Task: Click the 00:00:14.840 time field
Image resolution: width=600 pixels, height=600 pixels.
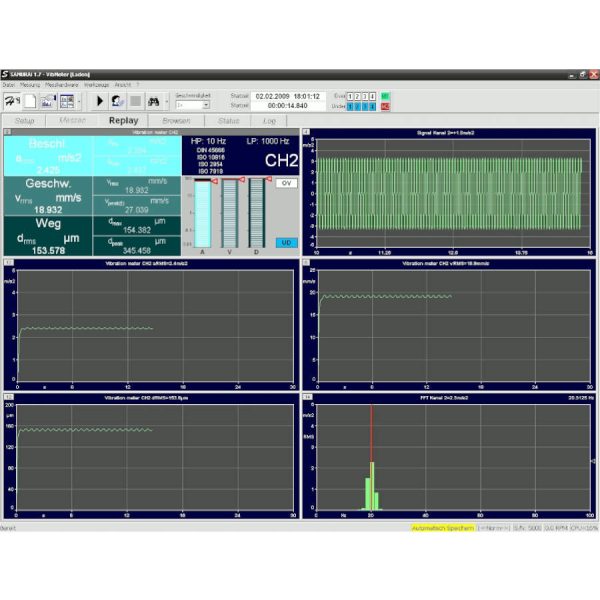Action: (x=288, y=106)
